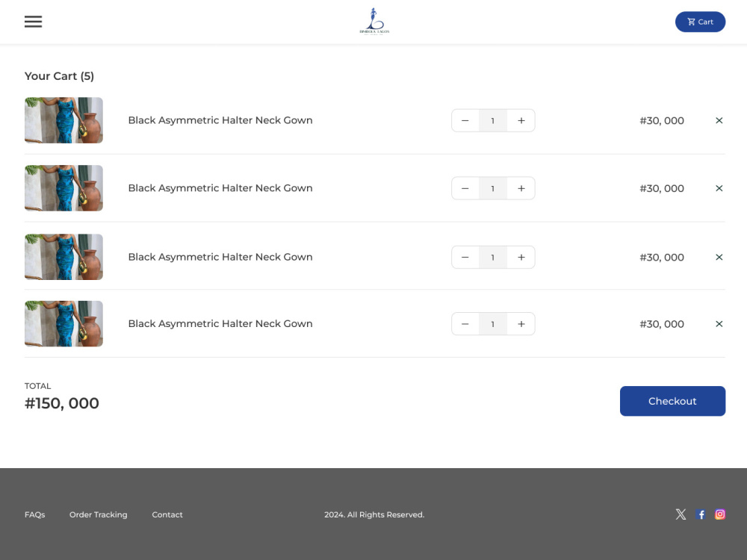This screenshot has width=747, height=560.
Task: Visit the Facebook social icon
Action: (701, 514)
